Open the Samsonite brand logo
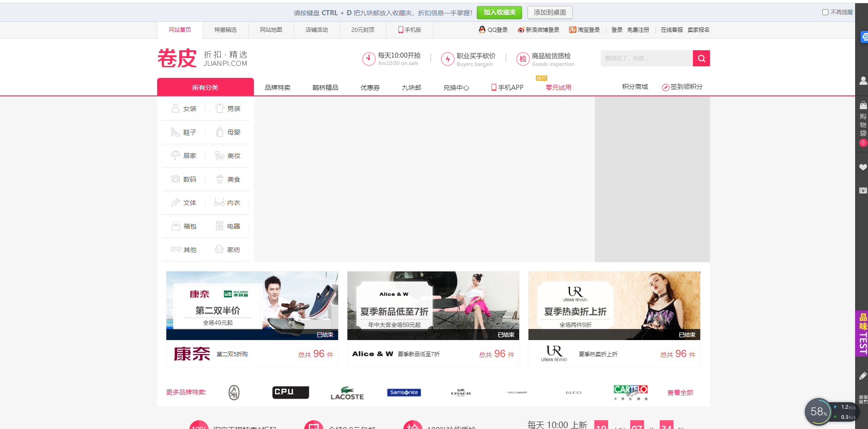 point(404,393)
